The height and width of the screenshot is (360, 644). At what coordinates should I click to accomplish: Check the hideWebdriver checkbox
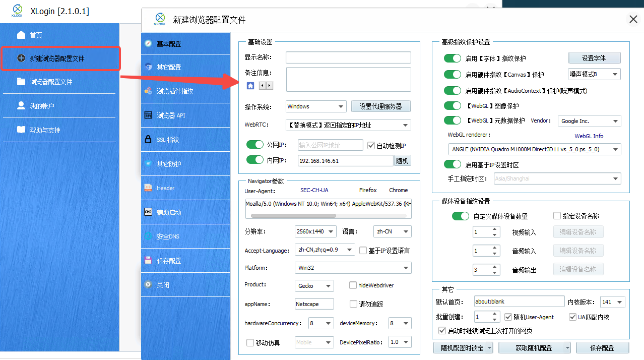(x=353, y=285)
